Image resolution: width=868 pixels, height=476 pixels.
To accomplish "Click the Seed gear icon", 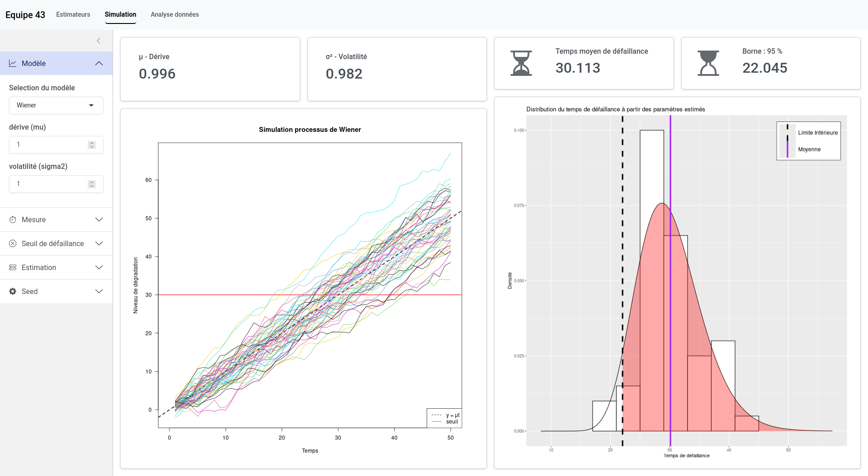I will [13, 291].
